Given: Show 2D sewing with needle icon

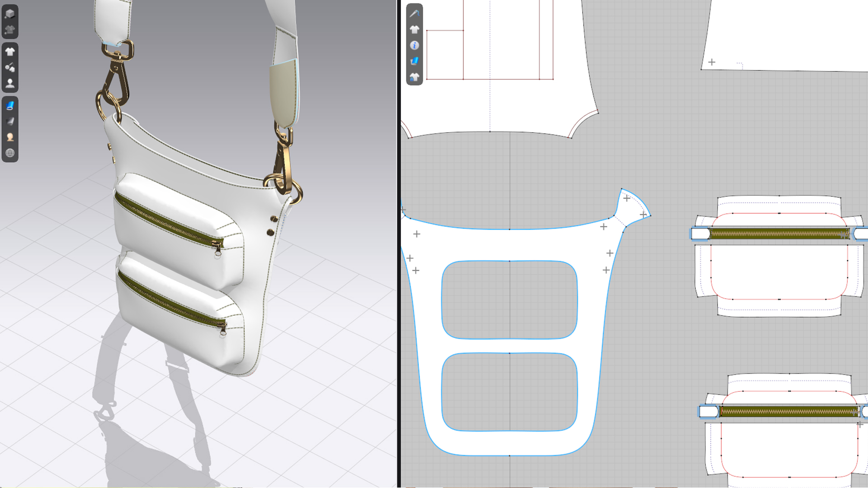Looking at the screenshot, I should 414,14.
